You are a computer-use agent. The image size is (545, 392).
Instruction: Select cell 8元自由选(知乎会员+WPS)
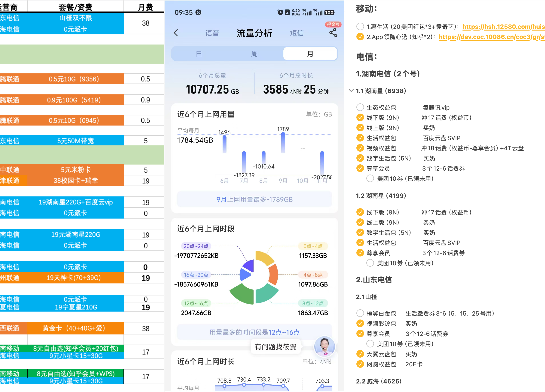75,374
